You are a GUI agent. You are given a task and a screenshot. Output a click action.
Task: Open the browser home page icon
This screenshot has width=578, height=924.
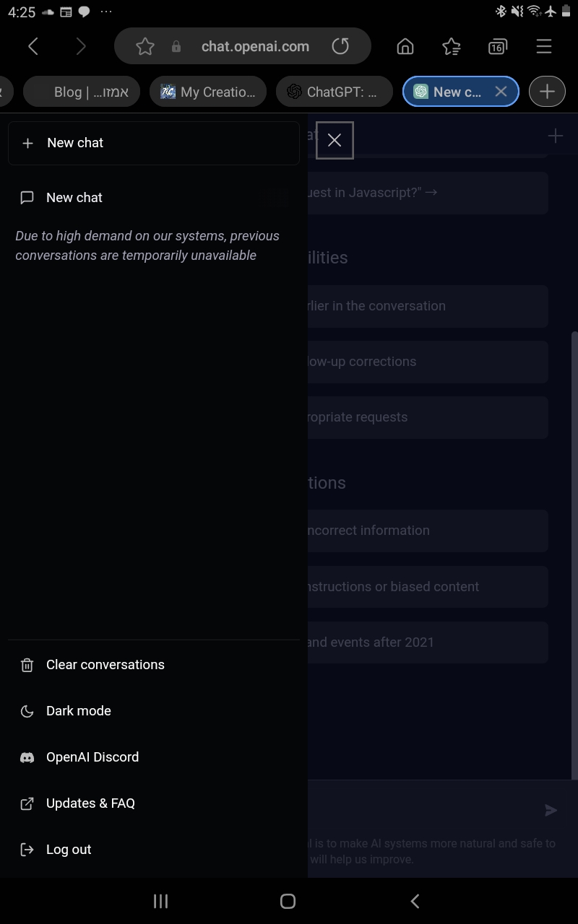pyautogui.click(x=405, y=47)
